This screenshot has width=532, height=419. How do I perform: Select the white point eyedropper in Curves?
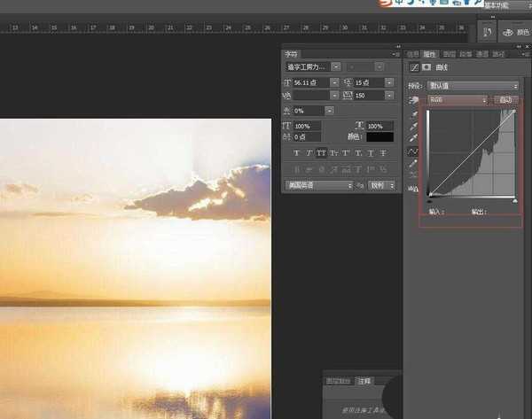(412, 139)
